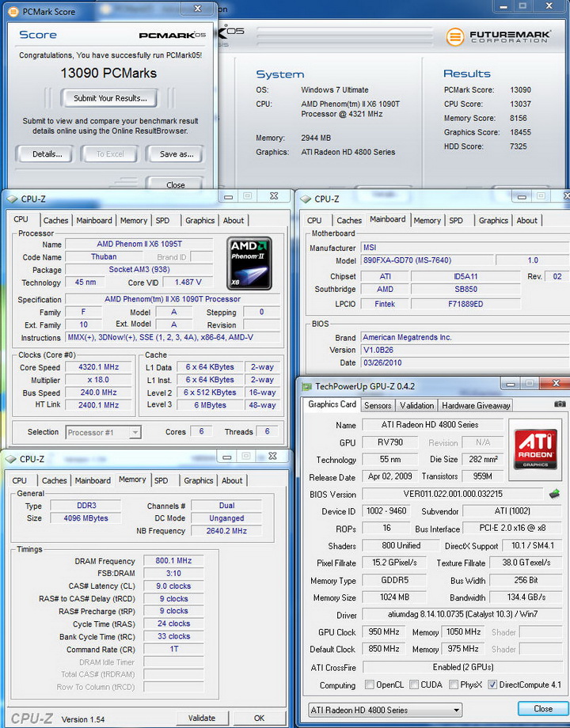Image resolution: width=570 pixels, height=728 pixels.
Task: Click the Close button in GPU-Z
Action: click(543, 708)
